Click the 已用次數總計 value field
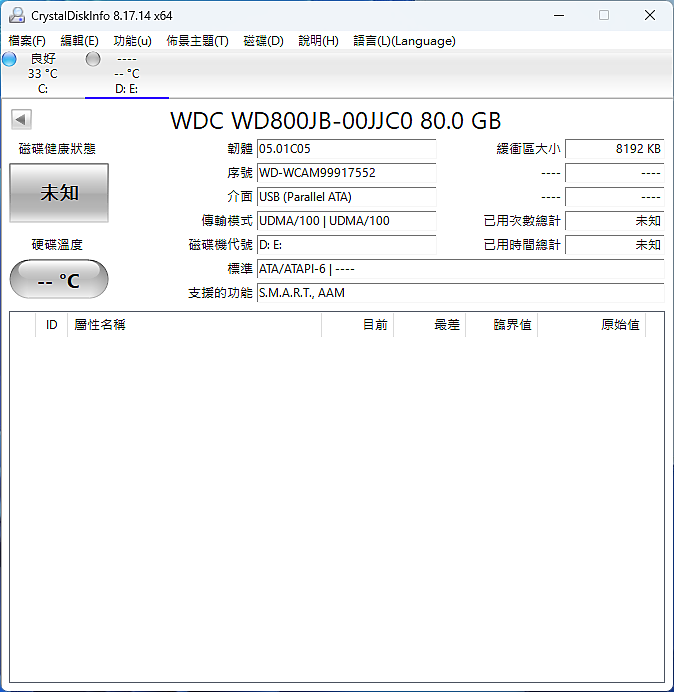 coord(614,221)
